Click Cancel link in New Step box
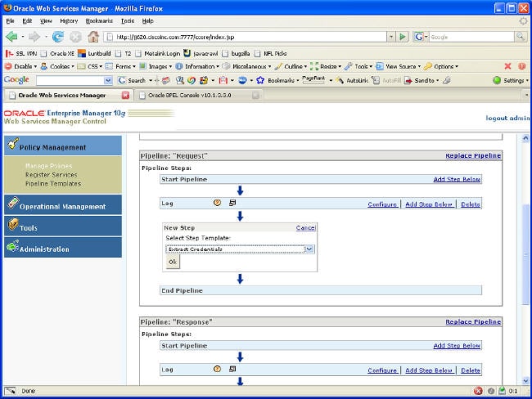Screen dimensions: 532x399 305,228
